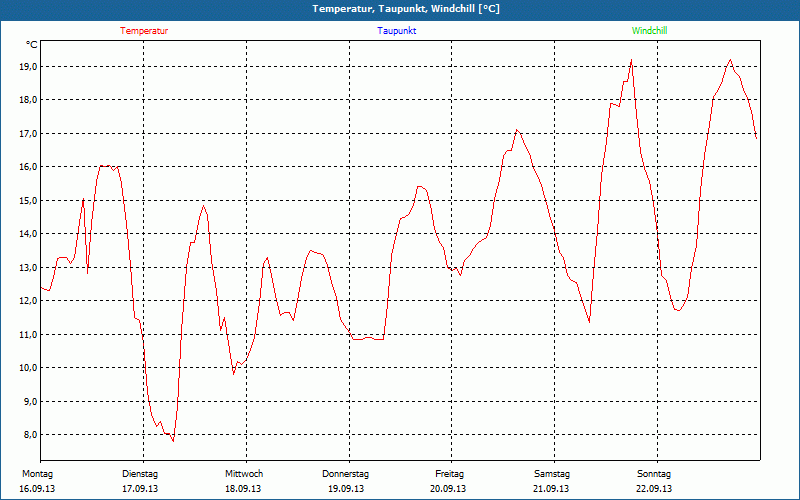Screen dimensions: 800x500
Task: Click the 14,0 y-axis value
Action: coord(29,234)
